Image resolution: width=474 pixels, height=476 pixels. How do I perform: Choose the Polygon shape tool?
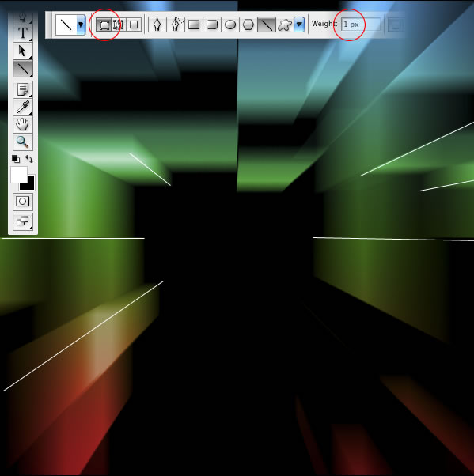pos(248,25)
